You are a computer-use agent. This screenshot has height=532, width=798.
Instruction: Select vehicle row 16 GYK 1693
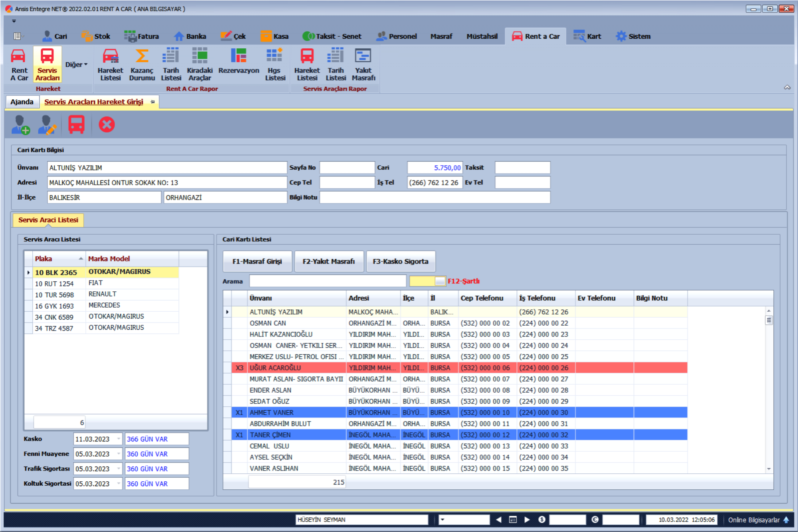101,306
